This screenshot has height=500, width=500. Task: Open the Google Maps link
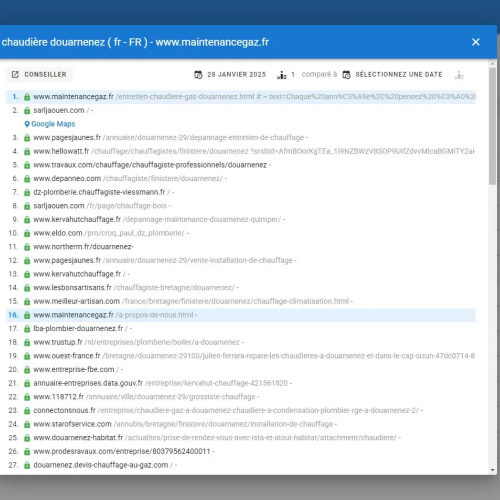(53, 124)
